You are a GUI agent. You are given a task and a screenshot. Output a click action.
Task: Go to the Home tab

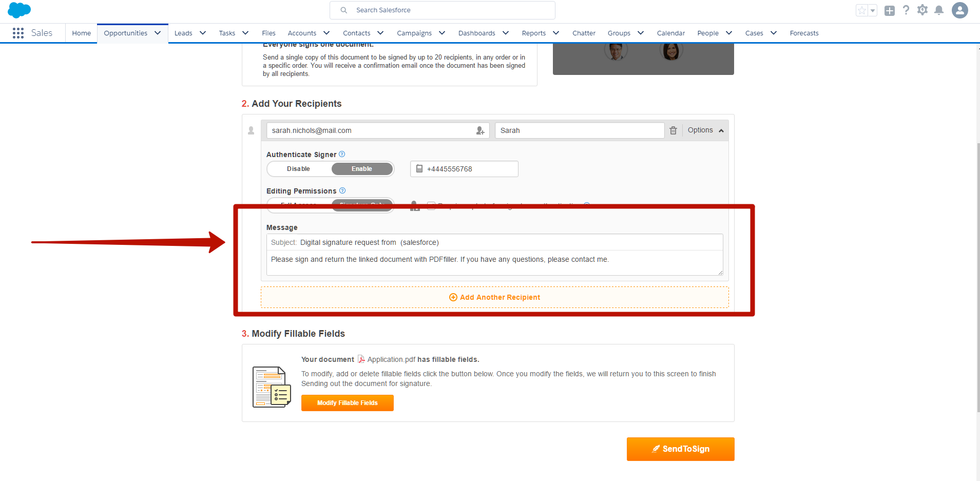[81, 33]
